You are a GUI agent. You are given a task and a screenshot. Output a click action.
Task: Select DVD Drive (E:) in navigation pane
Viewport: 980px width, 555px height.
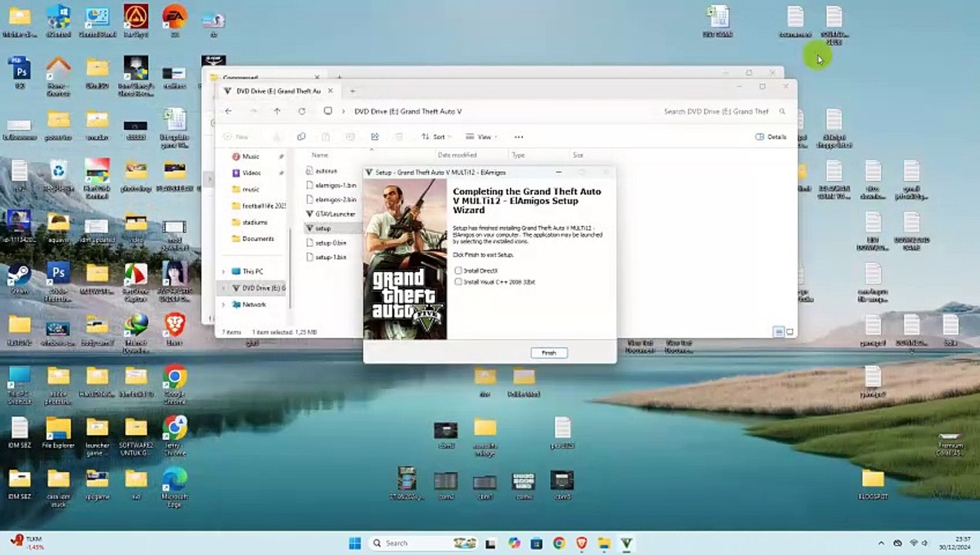(259, 288)
